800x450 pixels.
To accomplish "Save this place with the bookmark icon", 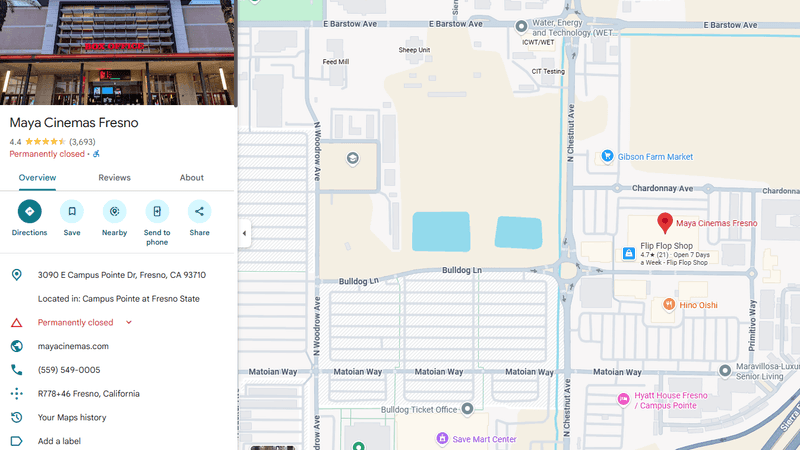I will [72, 211].
